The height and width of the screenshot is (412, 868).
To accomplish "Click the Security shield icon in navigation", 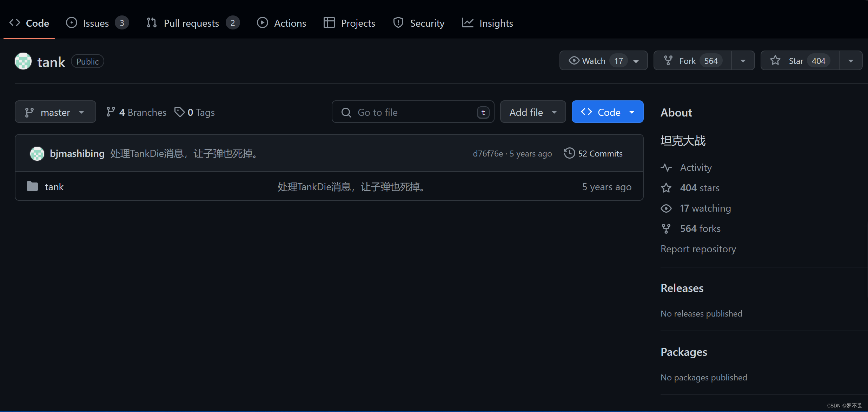I will coord(397,23).
